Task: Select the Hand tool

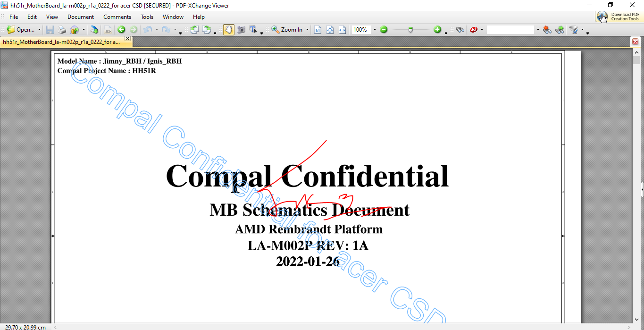Action: point(229,30)
